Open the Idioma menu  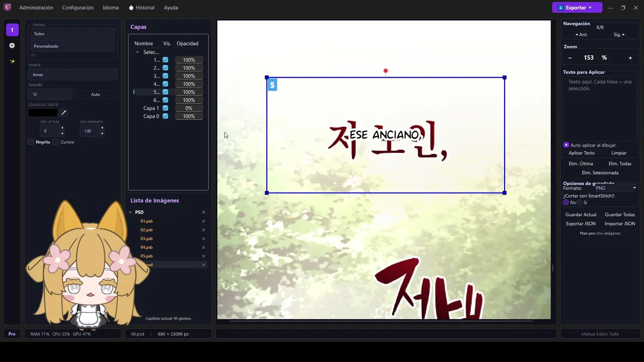click(111, 8)
